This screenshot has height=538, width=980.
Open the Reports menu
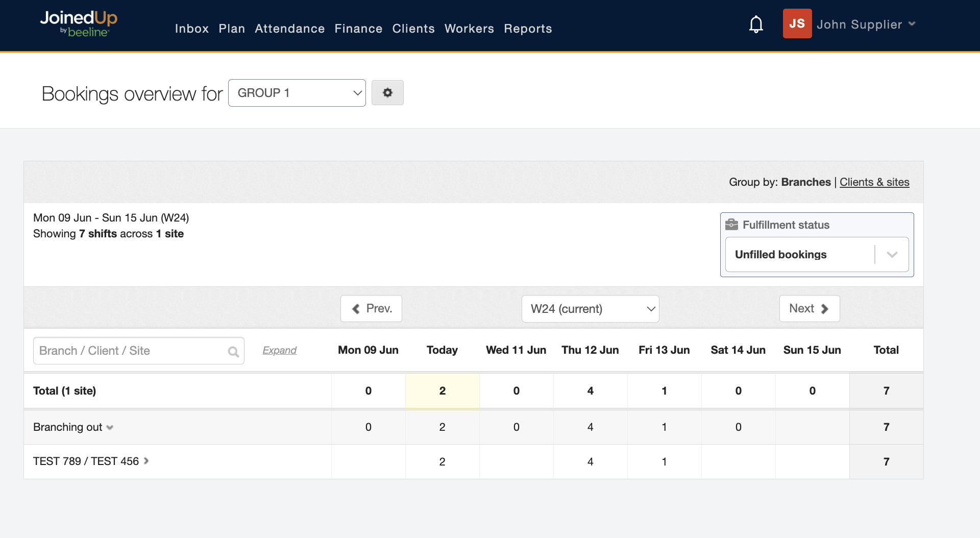[528, 29]
